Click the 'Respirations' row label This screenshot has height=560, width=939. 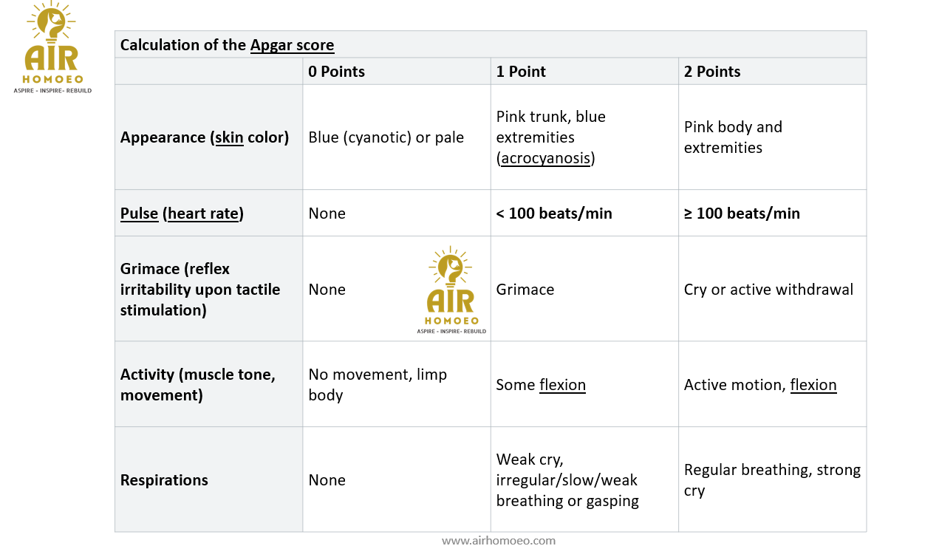[164, 480]
